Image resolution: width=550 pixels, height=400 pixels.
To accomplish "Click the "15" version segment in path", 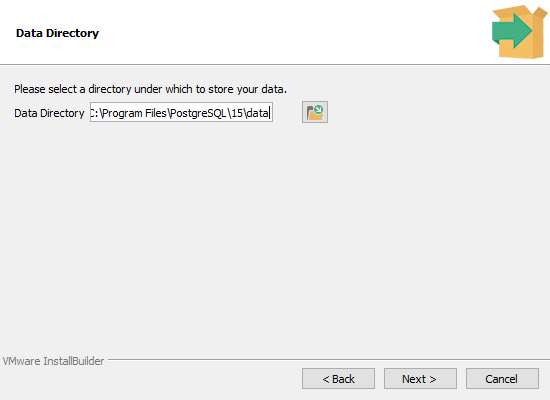I will point(237,113).
